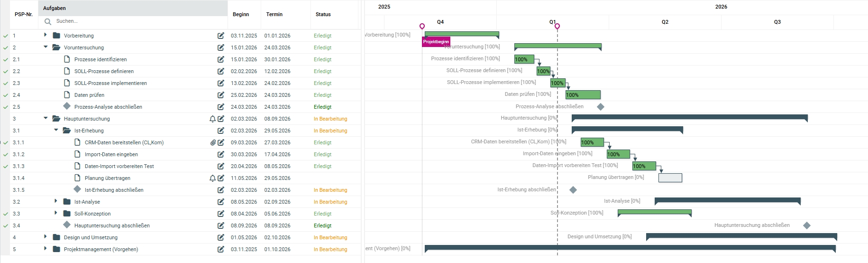The height and width of the screenshot is (263, 868).
Task: Click the search magnifier icon
Action: coord(48,21)
